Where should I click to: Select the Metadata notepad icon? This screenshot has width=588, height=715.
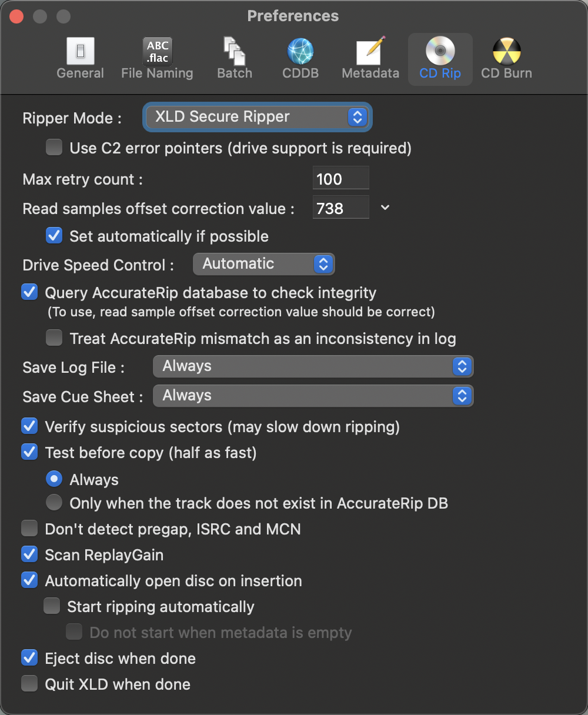pyautogui.click(x=370, y=52)
